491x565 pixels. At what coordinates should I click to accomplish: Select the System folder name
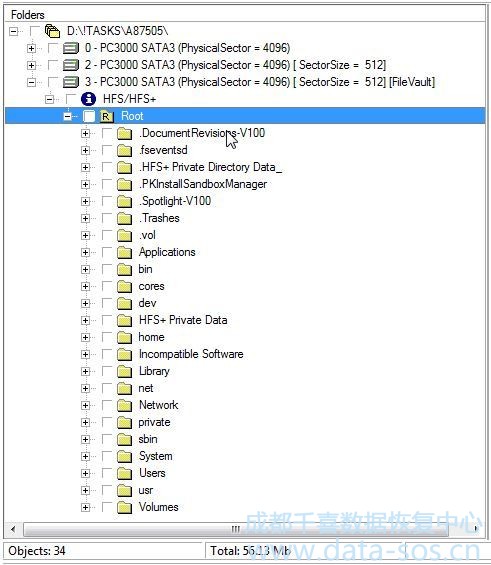(156, 456)
